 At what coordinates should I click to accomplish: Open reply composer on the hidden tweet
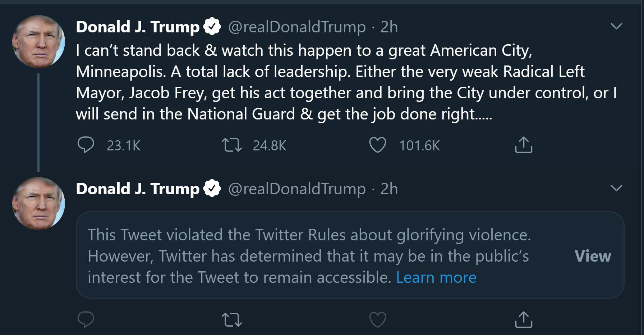coord(86,318)
